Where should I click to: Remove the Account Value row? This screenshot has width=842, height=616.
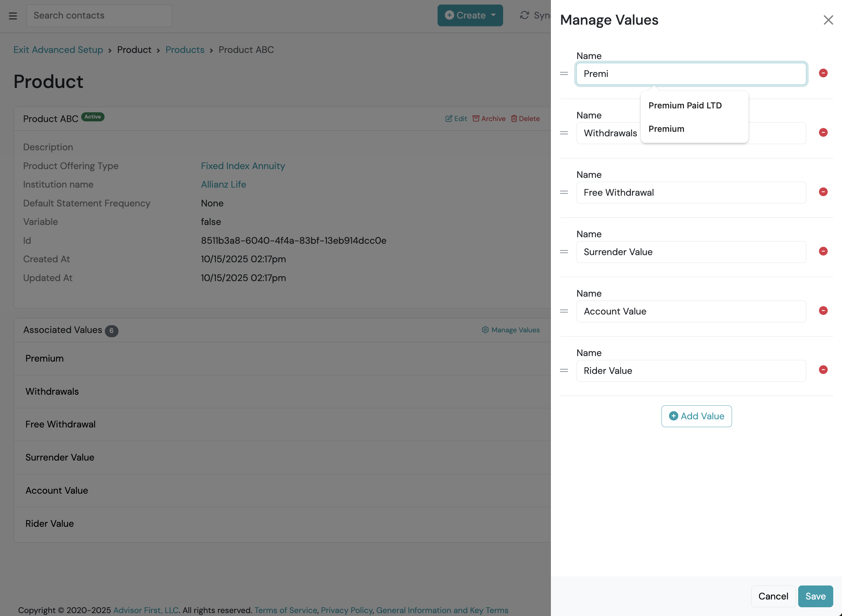[x=823, y=311]
